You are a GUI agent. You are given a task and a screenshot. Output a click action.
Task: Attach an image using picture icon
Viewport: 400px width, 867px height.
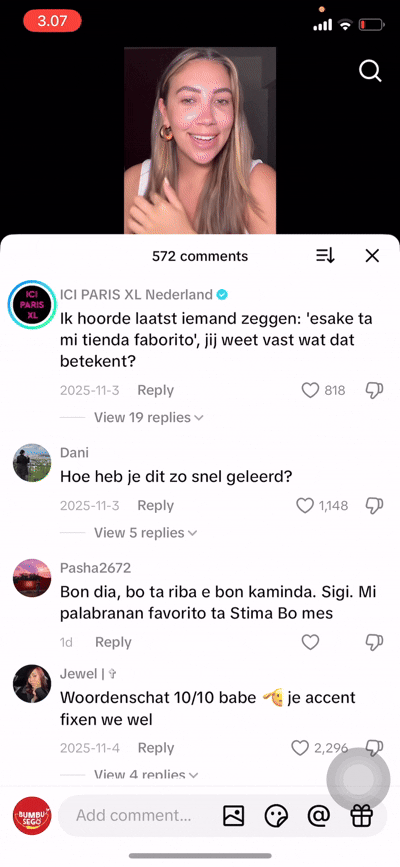tap(233, 815)
